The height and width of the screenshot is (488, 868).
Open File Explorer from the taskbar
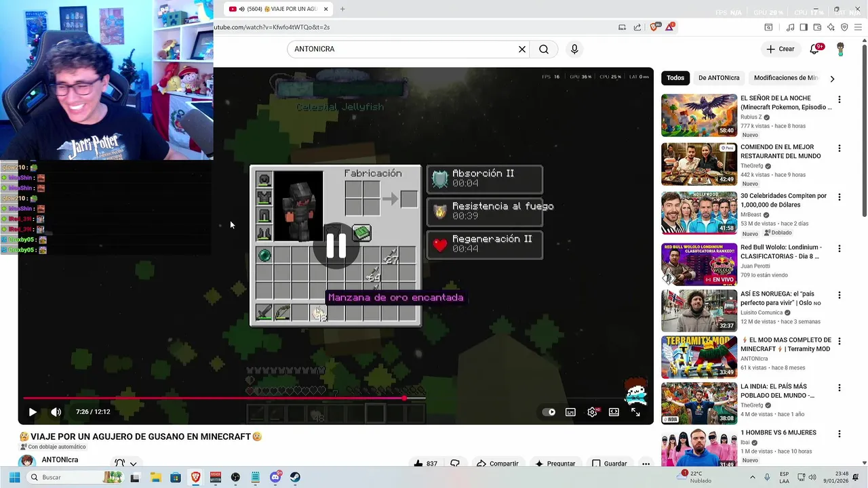[x=155, y=477]
